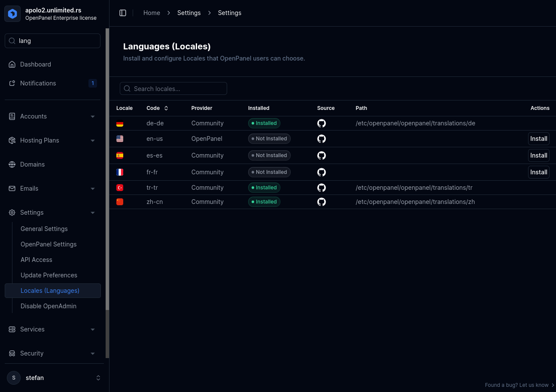Click the Provider column header
Viewport: 556px width, 392px height.
(202, 108)
